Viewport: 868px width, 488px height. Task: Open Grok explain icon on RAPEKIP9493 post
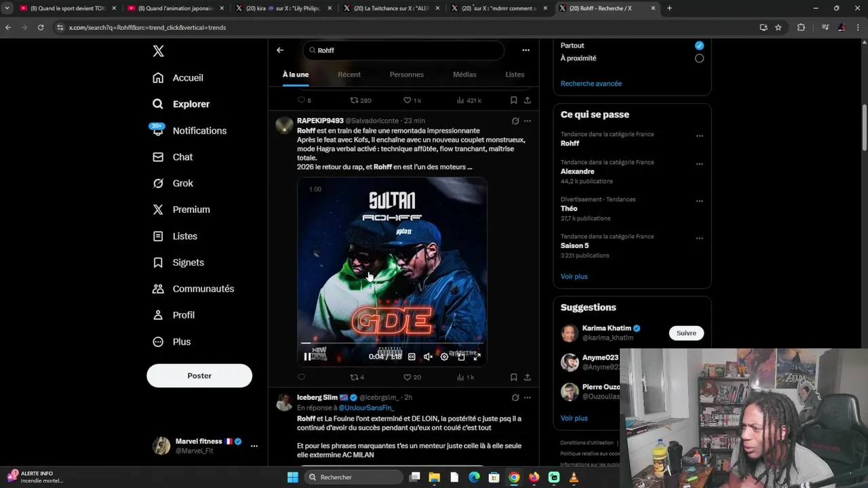(x=515, y=121)
